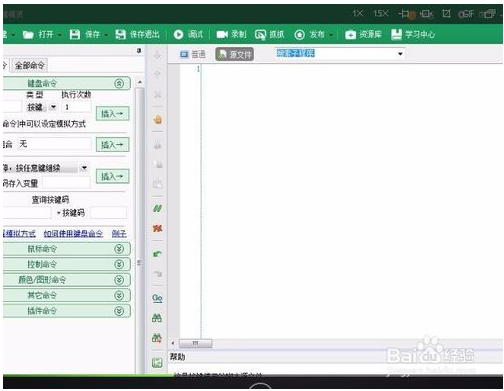Open the 学习中心 learning center
504x391 pixels.
(x=413, y=34)
